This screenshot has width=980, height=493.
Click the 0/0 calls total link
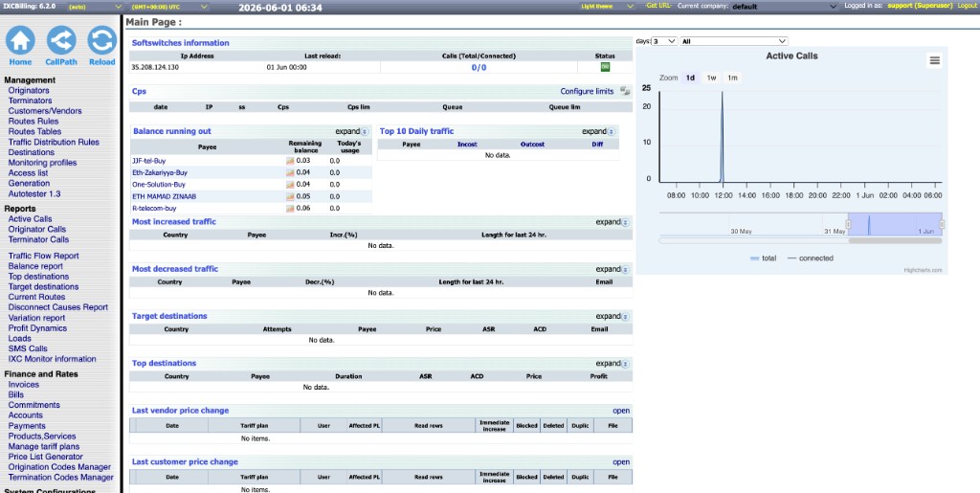click(x=479, y=67)
